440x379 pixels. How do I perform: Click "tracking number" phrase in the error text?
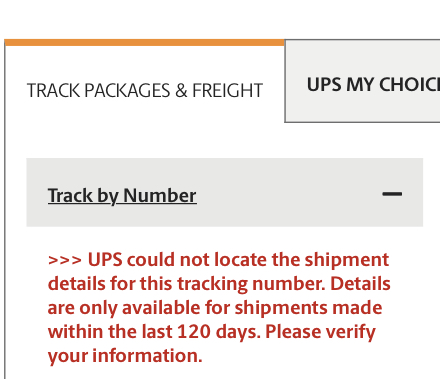click(x=251, y=284)
